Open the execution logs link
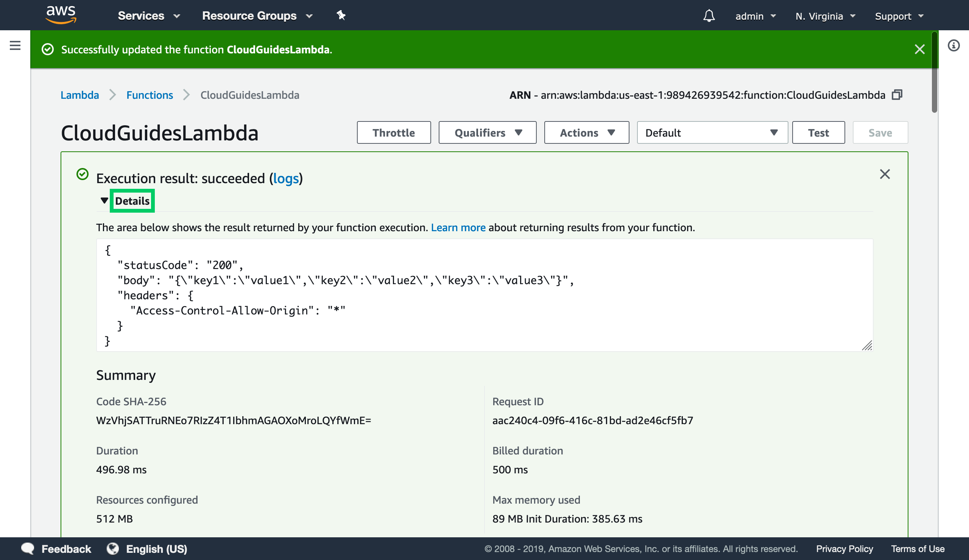This screenshot has height=560, width=969. [286, 178]
